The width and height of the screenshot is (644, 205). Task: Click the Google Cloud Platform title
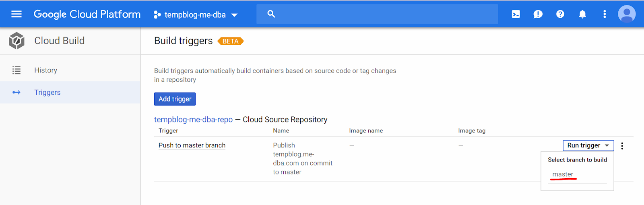tap(87, 14)
